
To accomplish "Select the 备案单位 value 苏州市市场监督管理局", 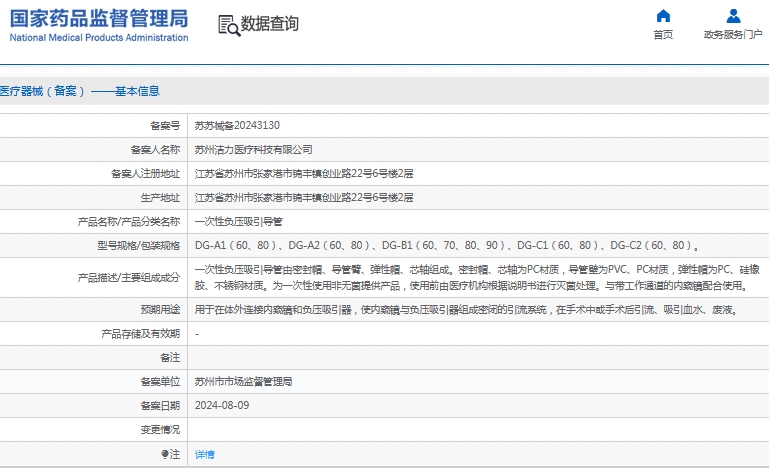I will (x=244, y=382).
